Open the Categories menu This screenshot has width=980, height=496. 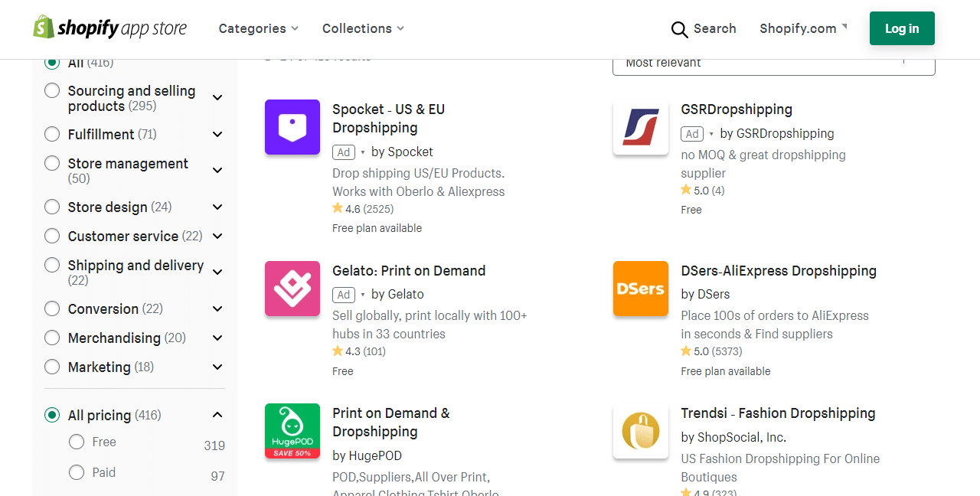tap(258, 28)
